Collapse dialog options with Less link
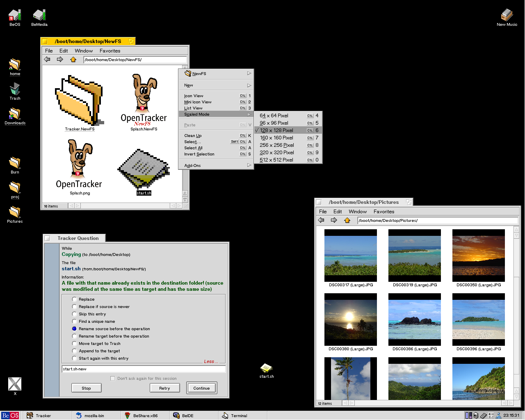The height and width of the screenshot is (420, 525). coord(211,361)
